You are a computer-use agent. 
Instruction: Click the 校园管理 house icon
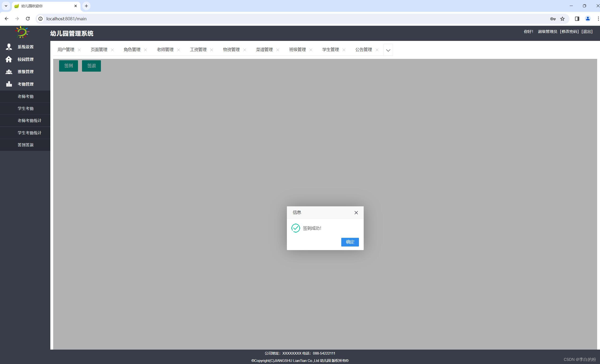pos(9,59)
